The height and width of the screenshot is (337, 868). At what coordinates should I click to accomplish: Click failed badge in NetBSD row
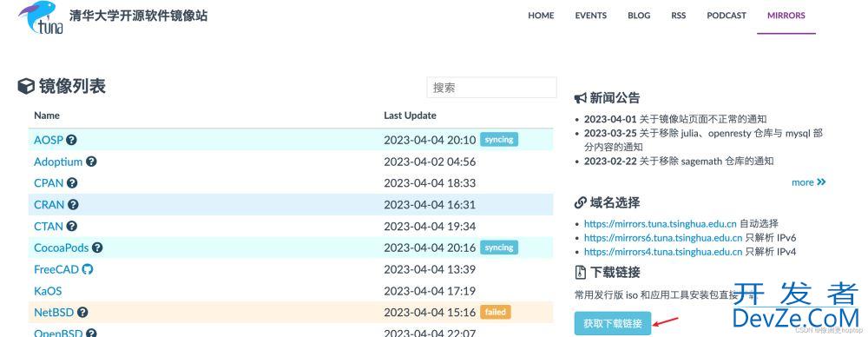[496, 312]
